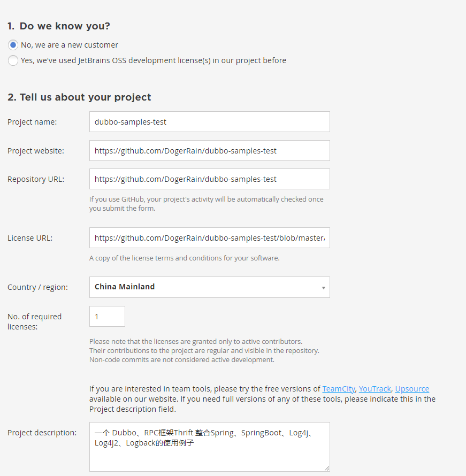Image resolution: width=466 pixels, height=476 pixels.
Task: Click into the Project website URL field
Action: 209,151
